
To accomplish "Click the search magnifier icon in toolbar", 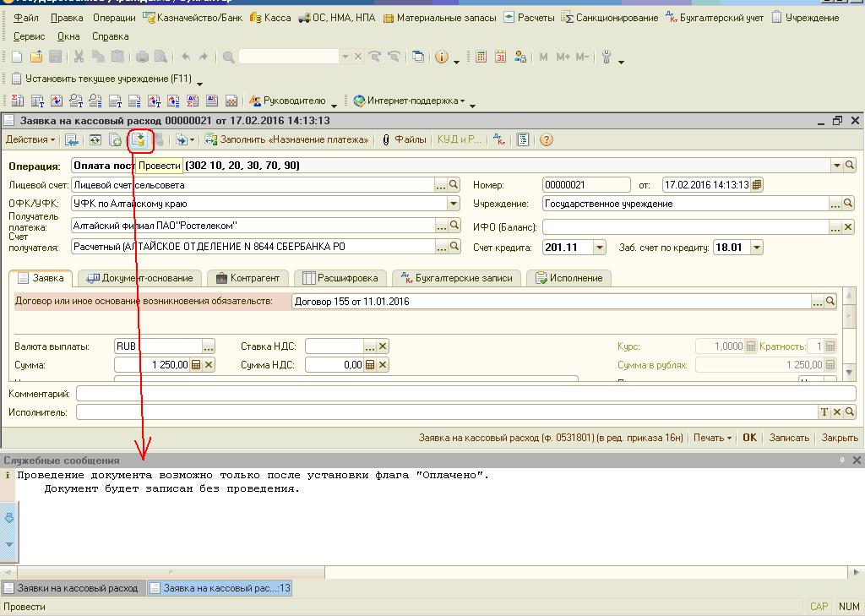I will click(x=228, y=57).
